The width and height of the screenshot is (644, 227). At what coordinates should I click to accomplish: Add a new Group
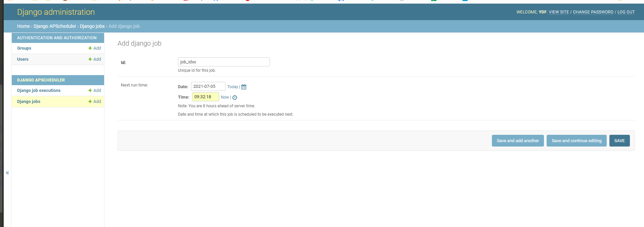[95, 48]
